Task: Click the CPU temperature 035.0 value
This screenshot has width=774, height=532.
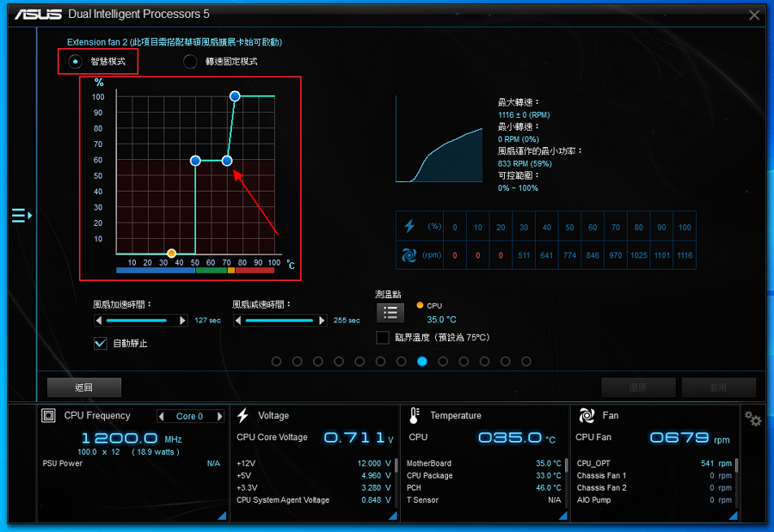Action: tap(509, 437)
